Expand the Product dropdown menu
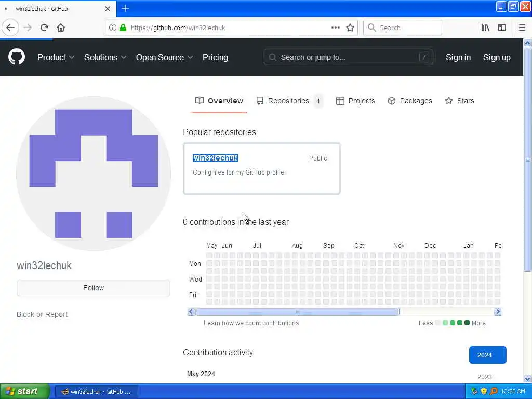The image size is (532, 399). (56, 57)
